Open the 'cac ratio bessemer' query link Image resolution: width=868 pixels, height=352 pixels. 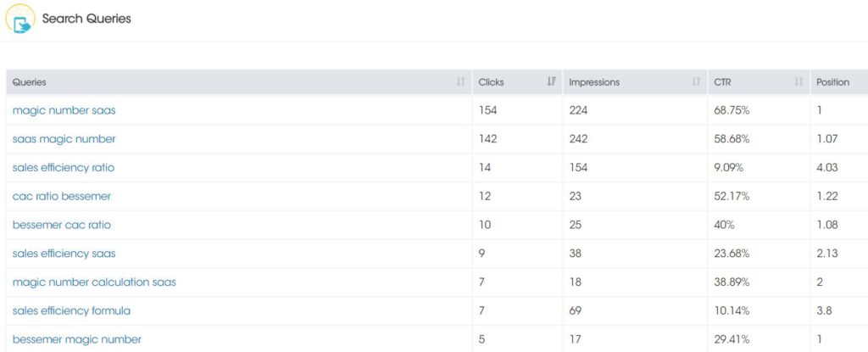61,196
